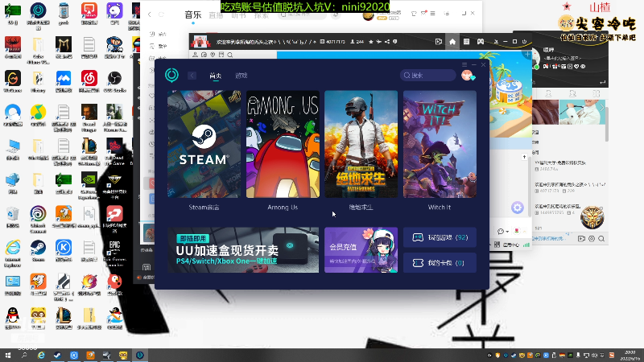The width and height of the screenshot is (644, 362).
Task: Open the PUBG 绝地求生 game tile
Action: 361,144
